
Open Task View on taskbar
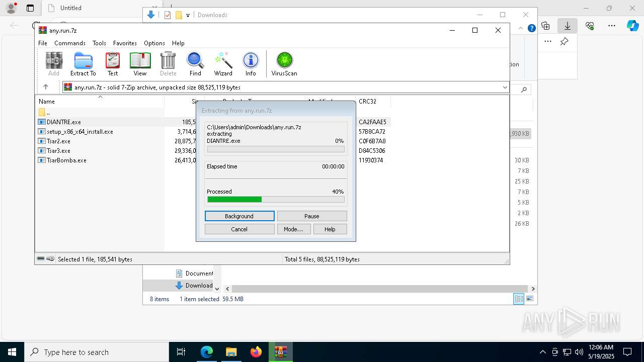(181, 352)
